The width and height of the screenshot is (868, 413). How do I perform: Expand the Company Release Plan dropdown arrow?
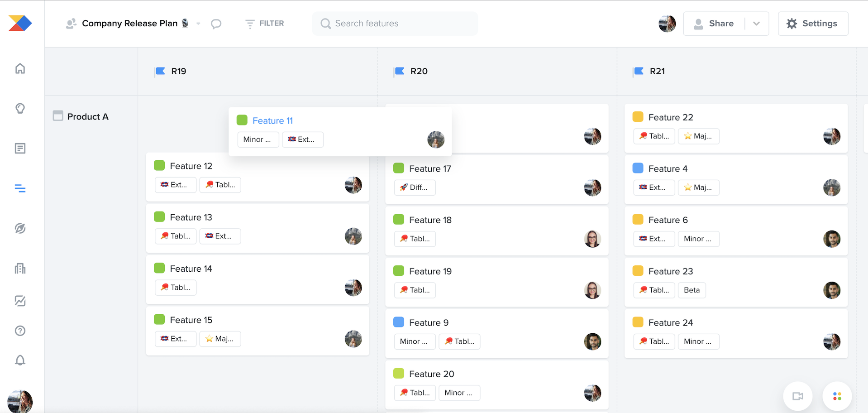[x=198, y=24]
